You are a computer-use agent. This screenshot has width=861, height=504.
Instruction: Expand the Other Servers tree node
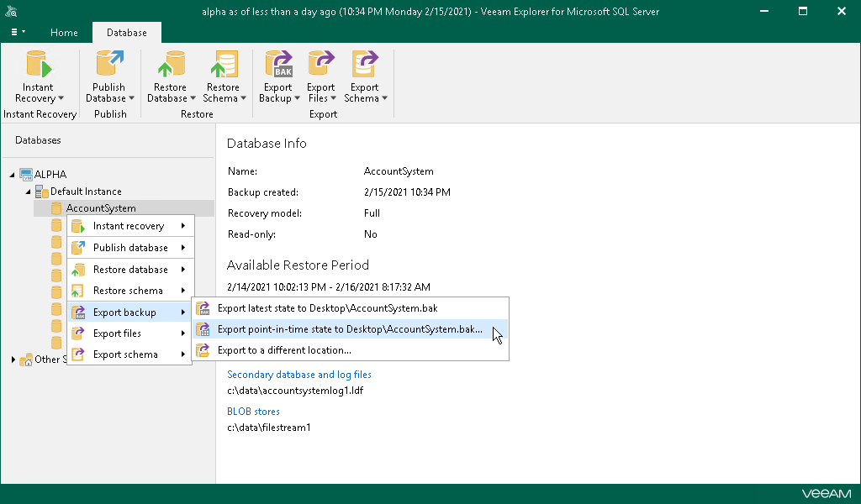pyautogui.click(x=13, y=360)
